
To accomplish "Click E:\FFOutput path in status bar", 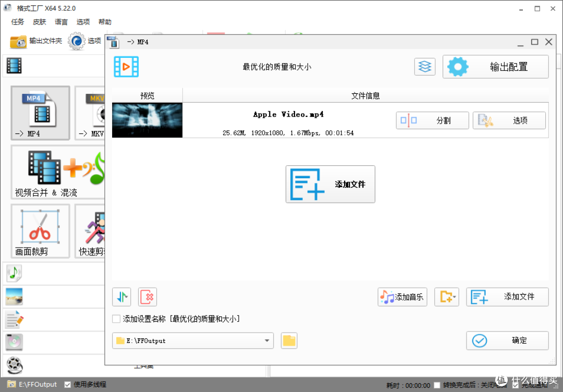I will [x=38, y=385].
